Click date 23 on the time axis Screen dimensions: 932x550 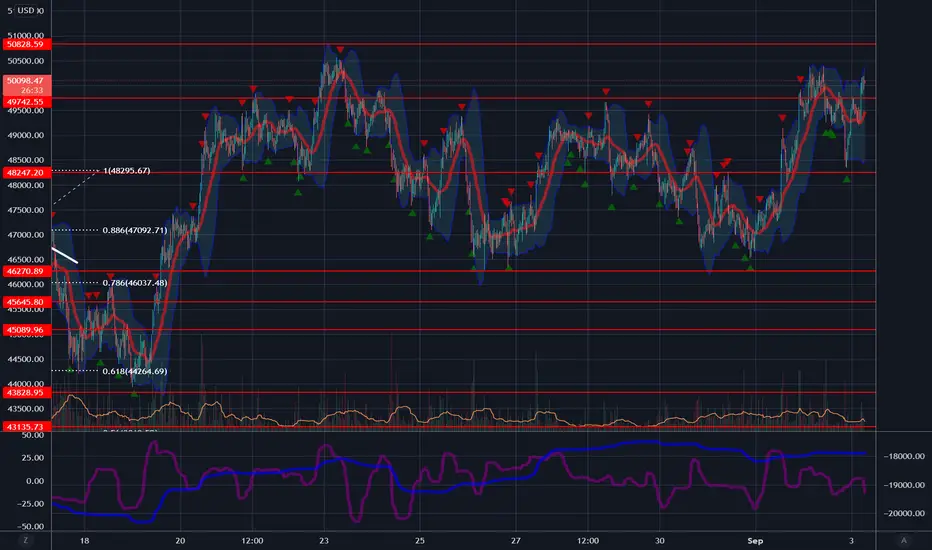point(323,540)
